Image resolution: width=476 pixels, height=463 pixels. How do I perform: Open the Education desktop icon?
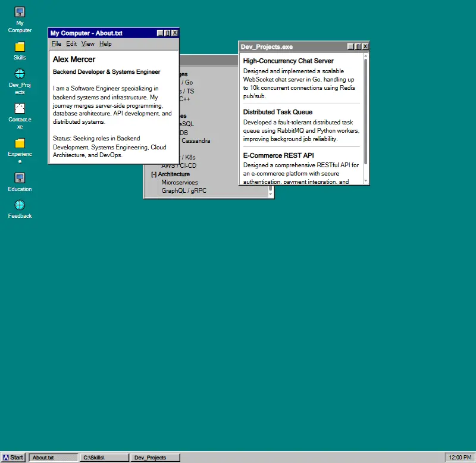tap(20, 182)
